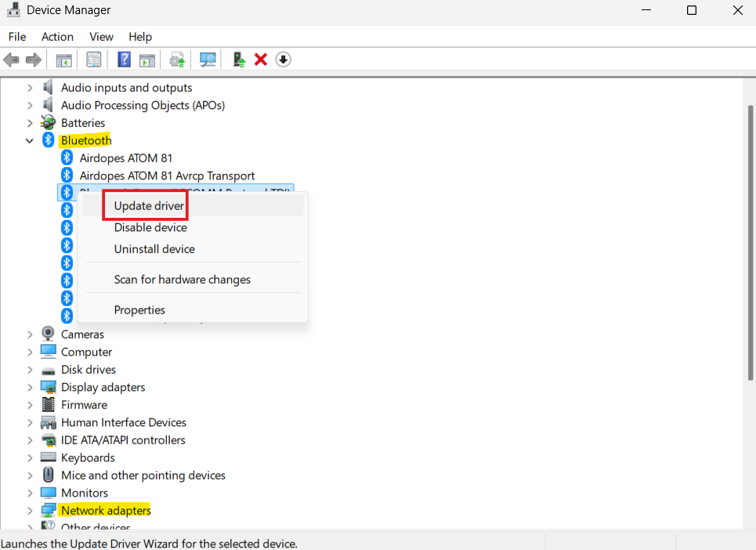This screenshot has width=756, height=550.
Task: Click the vertical scrollbar thumb
Action: click(x=751, y=242)
